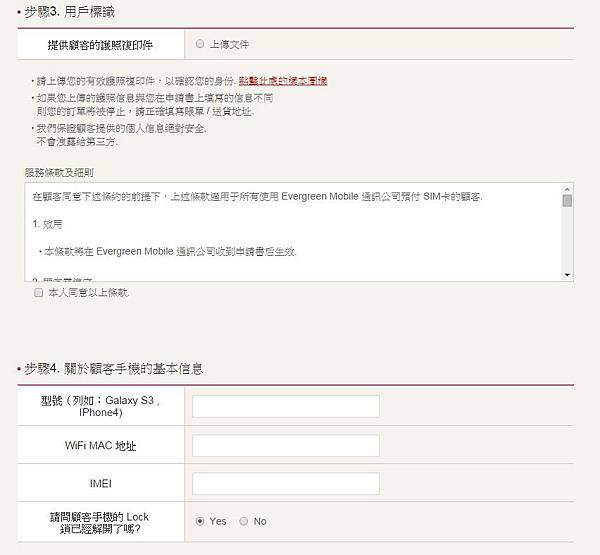Click the WiFi MAC 地址 label cell
Image resolution: width=600 pixels, height=555 pixels.
[100, 445]
